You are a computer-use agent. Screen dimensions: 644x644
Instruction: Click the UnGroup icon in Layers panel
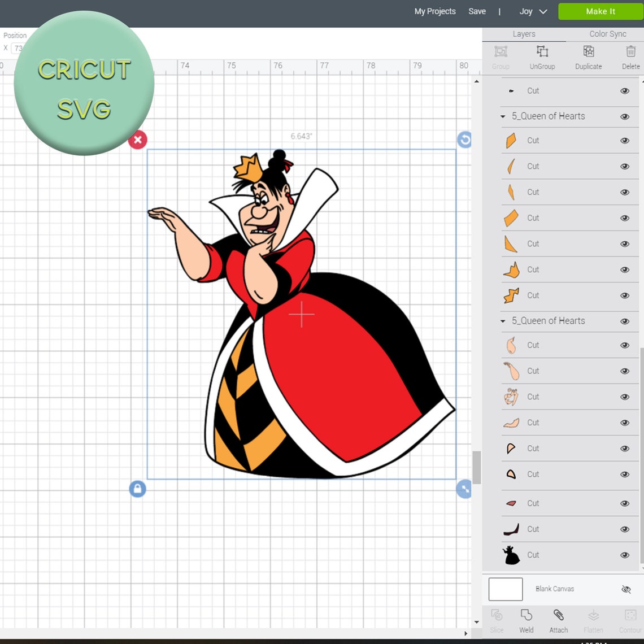point(542,52)
